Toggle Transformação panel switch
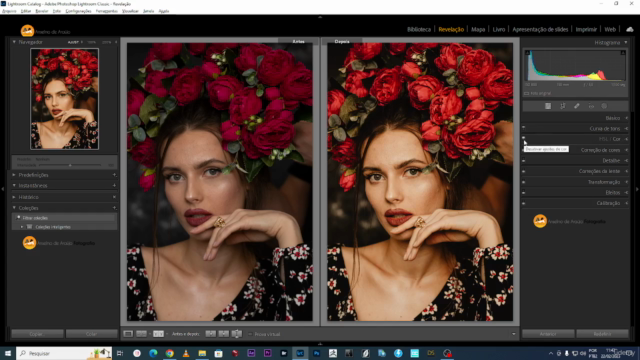 coord(524,182)
